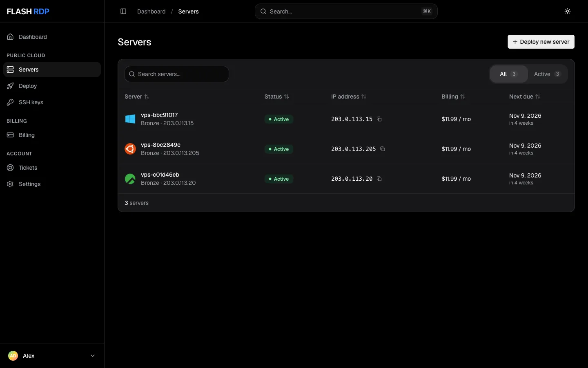Open SSH keys in sidebar
Viewport: 588px width, 368px height.
click(x=52, y=102)
